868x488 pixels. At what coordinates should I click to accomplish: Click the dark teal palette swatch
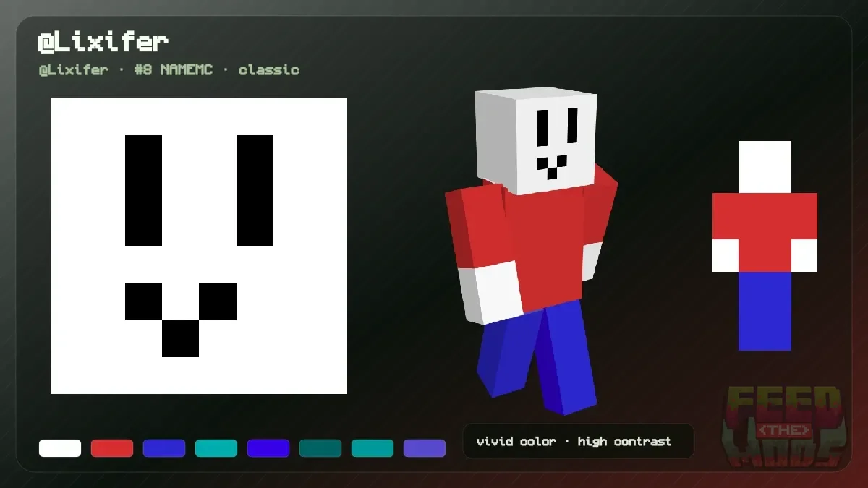(x=320, y=448)
